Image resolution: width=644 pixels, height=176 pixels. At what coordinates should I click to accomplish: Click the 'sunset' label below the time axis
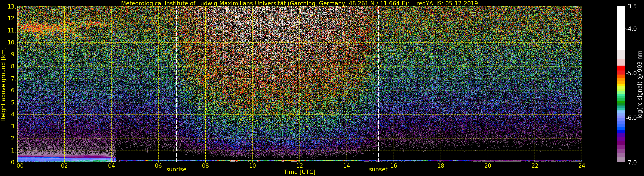click(378, 169)
